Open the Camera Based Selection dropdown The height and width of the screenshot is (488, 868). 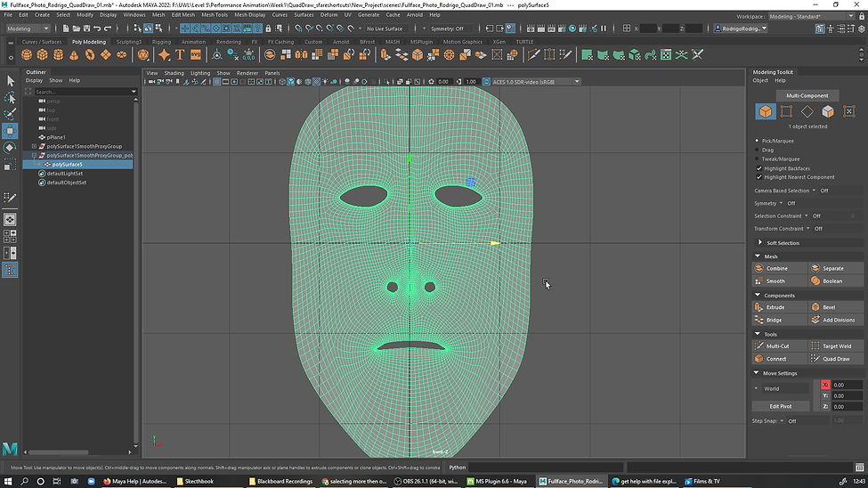pos(814,191)
